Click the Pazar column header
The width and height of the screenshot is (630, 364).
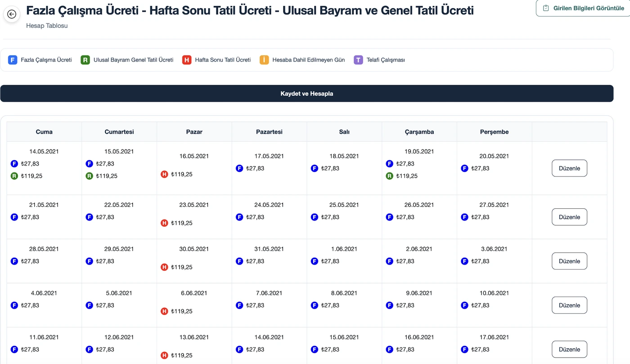tap(194, 132)
